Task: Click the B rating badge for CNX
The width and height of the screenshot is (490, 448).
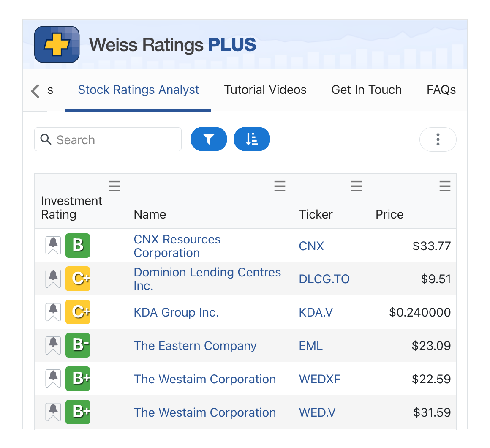Action: pos(78,246)
